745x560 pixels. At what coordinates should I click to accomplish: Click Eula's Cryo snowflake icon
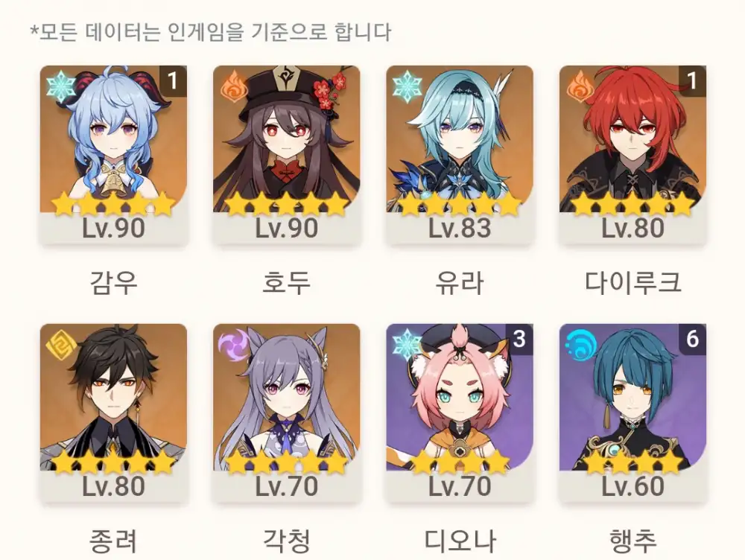point(408,89)
